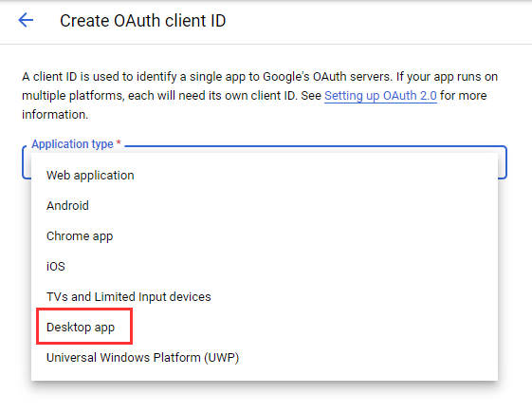Choose the Android application type

(265, 206)
